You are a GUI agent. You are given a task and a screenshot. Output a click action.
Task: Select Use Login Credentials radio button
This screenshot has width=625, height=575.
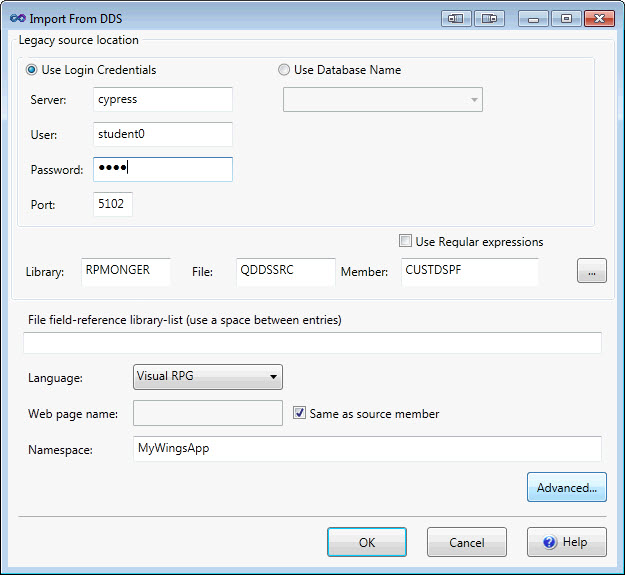[x=31, y=70]
